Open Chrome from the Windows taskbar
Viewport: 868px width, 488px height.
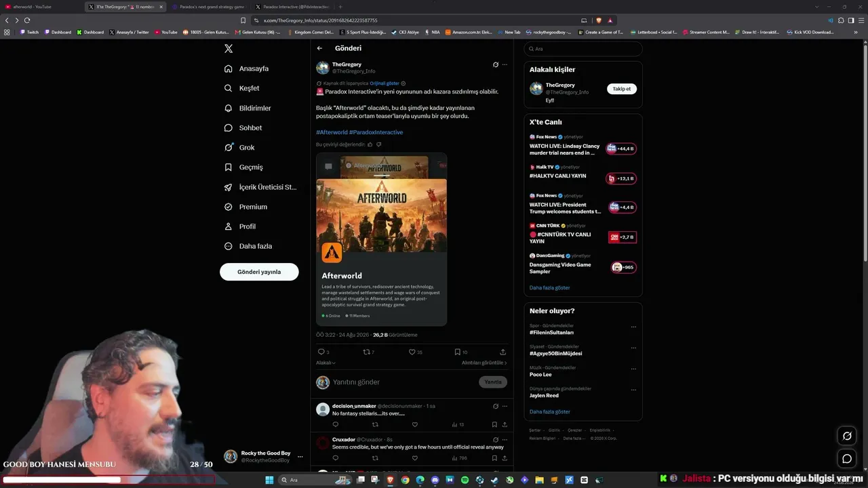[405, 480]
